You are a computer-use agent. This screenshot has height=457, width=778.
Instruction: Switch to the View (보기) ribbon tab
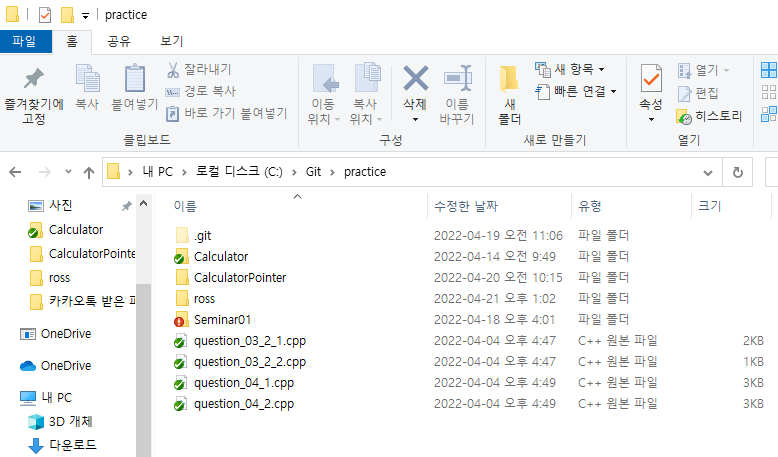[172, 41]
